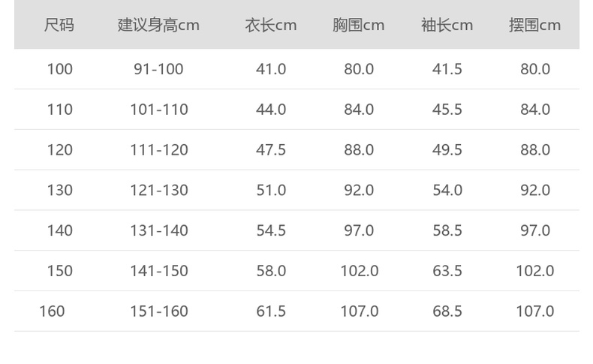
Task: Click the 61.5 garment length value
Action: point(271,311)
